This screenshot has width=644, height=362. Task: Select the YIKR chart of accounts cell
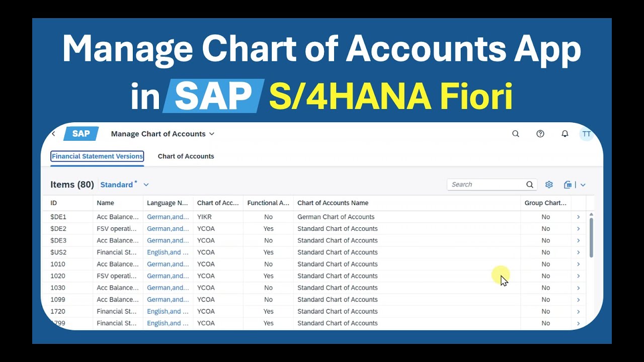(x=205, y=217)
